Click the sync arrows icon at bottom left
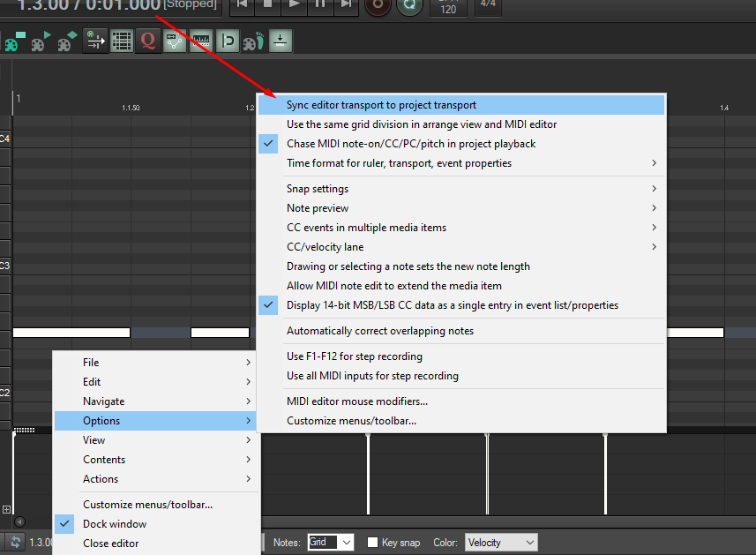Image resolution: width=756 pixels, height=555 pixels. tap(15, 542)
